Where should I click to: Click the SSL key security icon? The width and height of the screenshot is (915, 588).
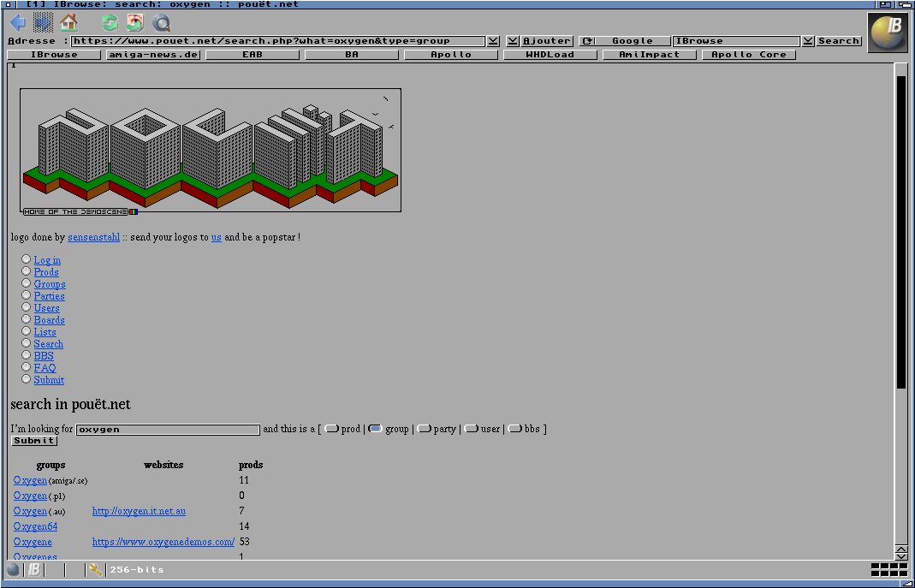tap(95, 570)
